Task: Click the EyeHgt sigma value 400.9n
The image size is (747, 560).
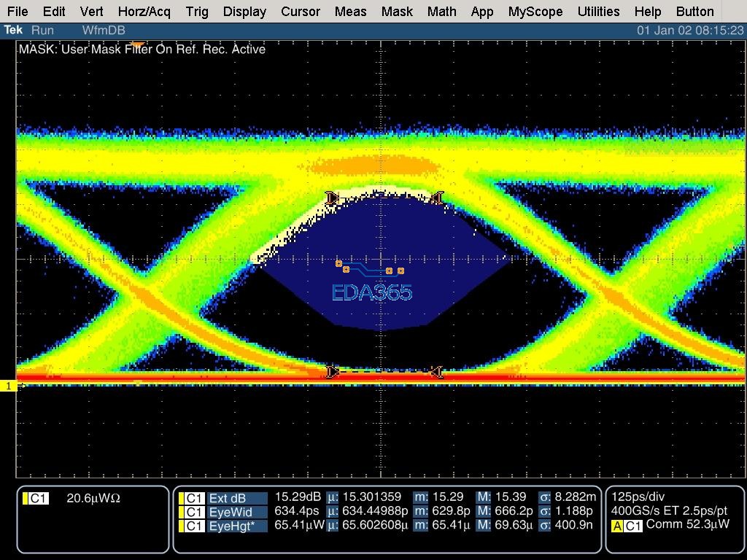Action: [574, 525]
